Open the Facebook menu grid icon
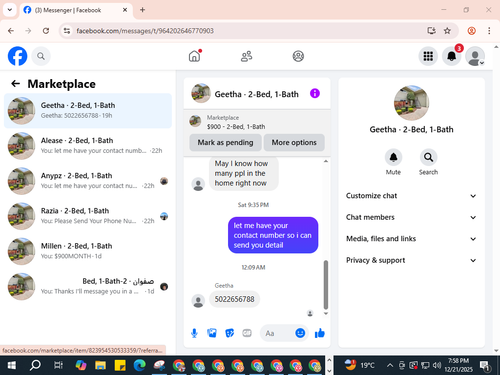Viewport: 500px width, 375px height. (428, 56)
